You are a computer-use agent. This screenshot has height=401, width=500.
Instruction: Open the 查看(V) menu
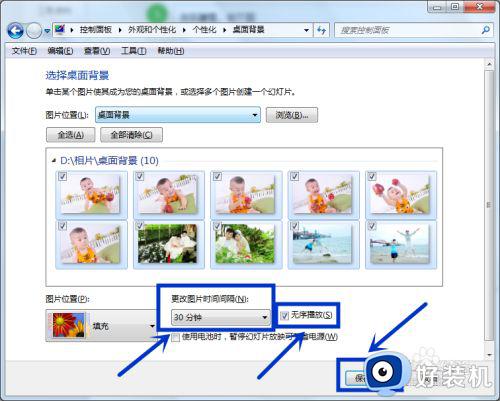(97, 51)
